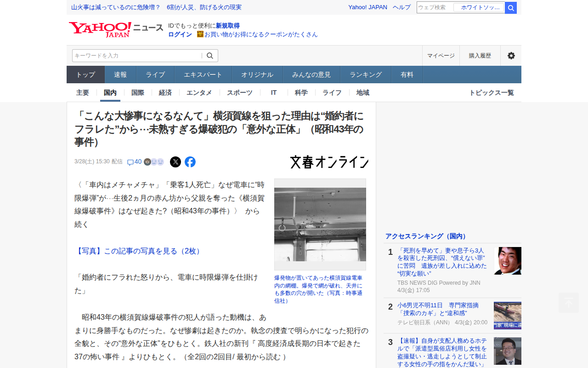Open the ヘルプ link
The image size is (588, 368).
[401, 7]
